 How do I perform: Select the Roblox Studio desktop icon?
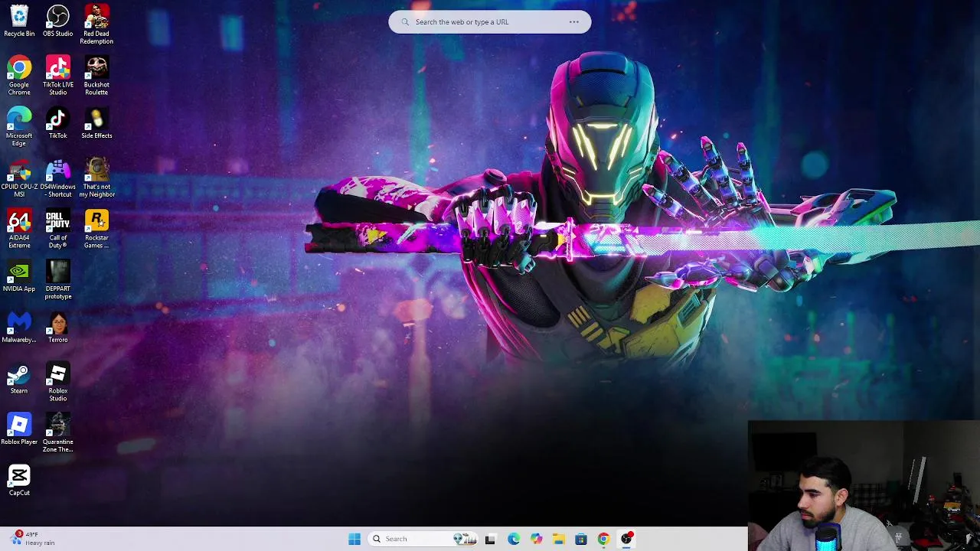58,382
